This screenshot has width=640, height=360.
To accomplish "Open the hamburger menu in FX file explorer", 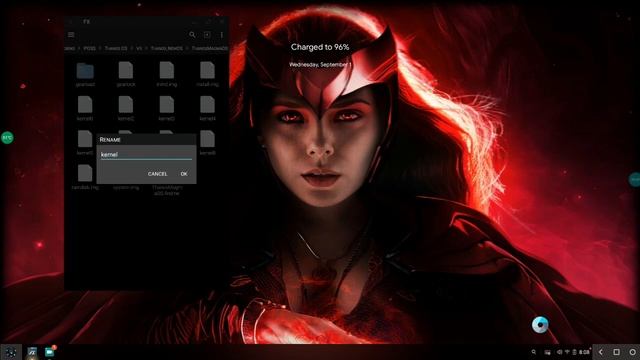I will (x=71, y=35).
